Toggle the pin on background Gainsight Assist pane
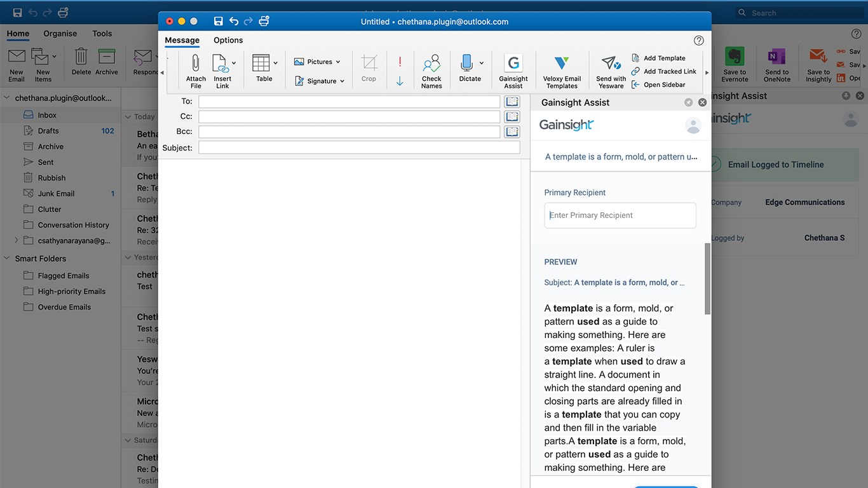 pos(846,96)
